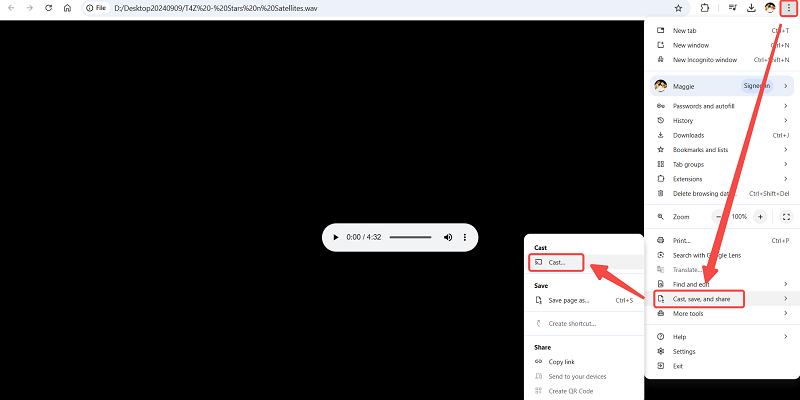
Task: Mute the audio player volume
Action: coord(448,237)
